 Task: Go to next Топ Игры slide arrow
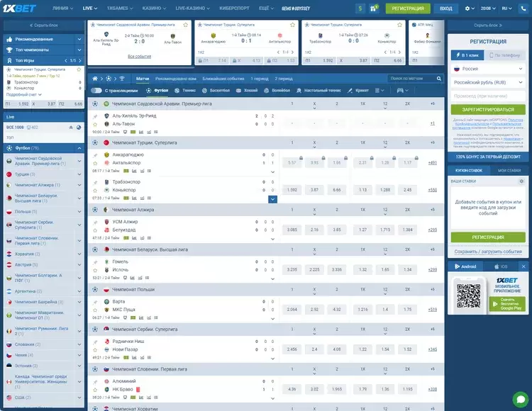(80, 61)
